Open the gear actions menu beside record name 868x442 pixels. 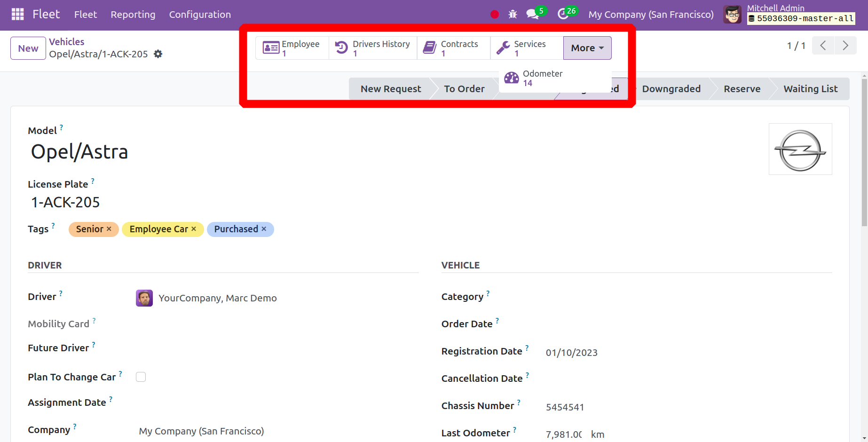(x=158, y=54)
